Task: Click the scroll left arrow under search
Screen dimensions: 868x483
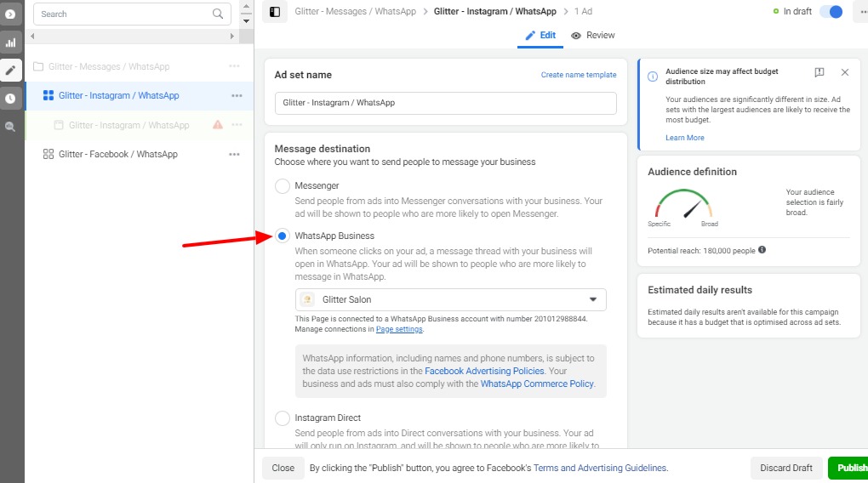Action: [x=32, y=36]
